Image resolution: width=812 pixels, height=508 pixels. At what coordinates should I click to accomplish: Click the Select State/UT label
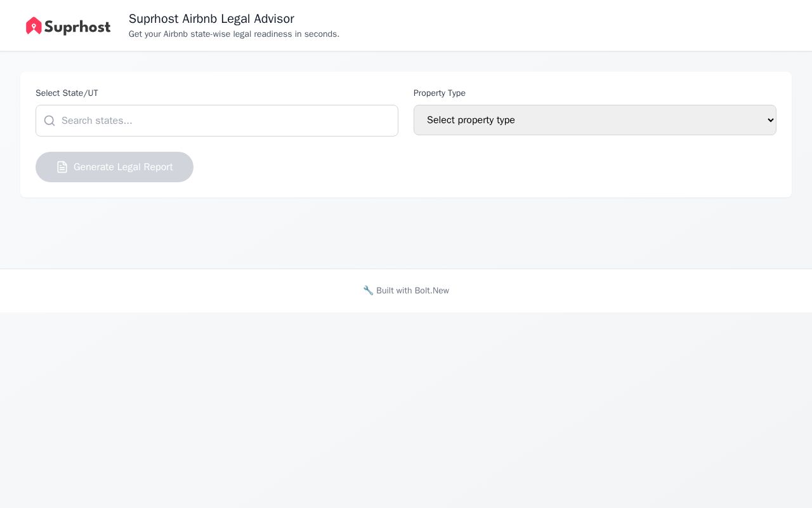point(67,93)
